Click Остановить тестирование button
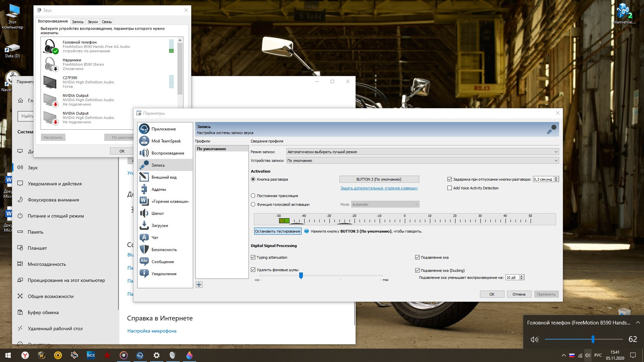This screenshot has width=644, height=362. click(277, 231)
